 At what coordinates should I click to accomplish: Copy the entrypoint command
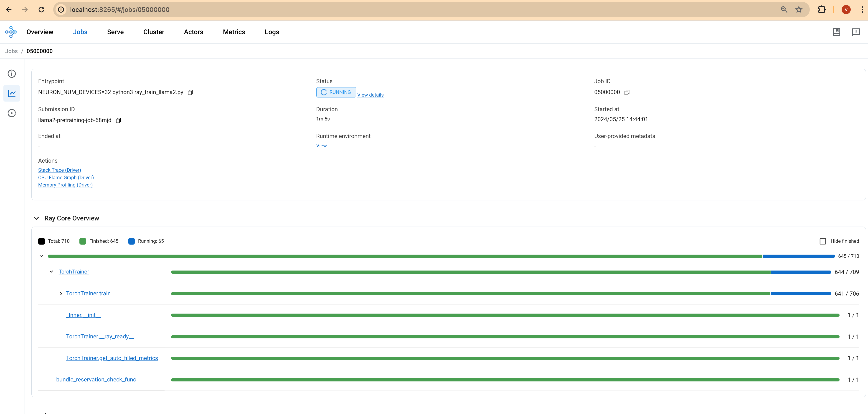click(190, 92)
